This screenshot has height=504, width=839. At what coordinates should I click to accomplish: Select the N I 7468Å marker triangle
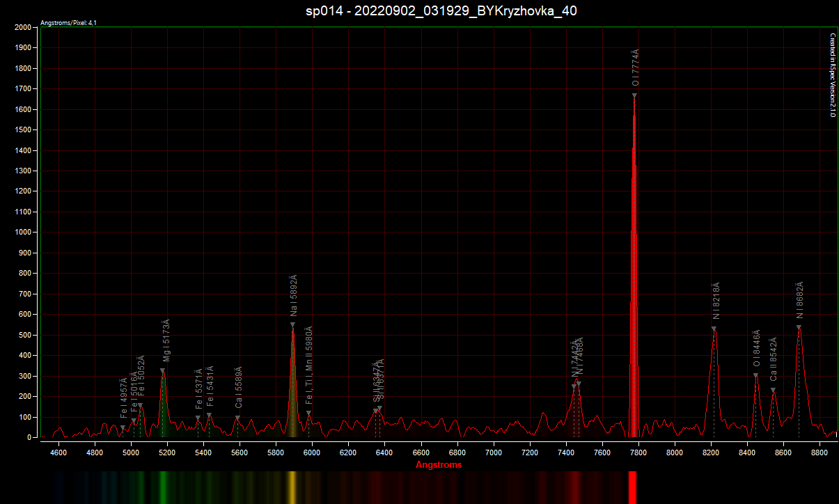coord(579,384)
